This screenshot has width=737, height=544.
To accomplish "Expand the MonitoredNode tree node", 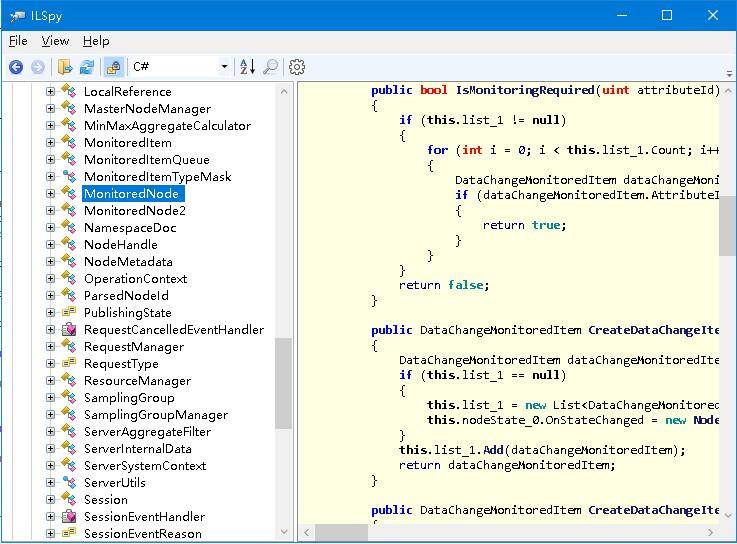I will [50, 193].
